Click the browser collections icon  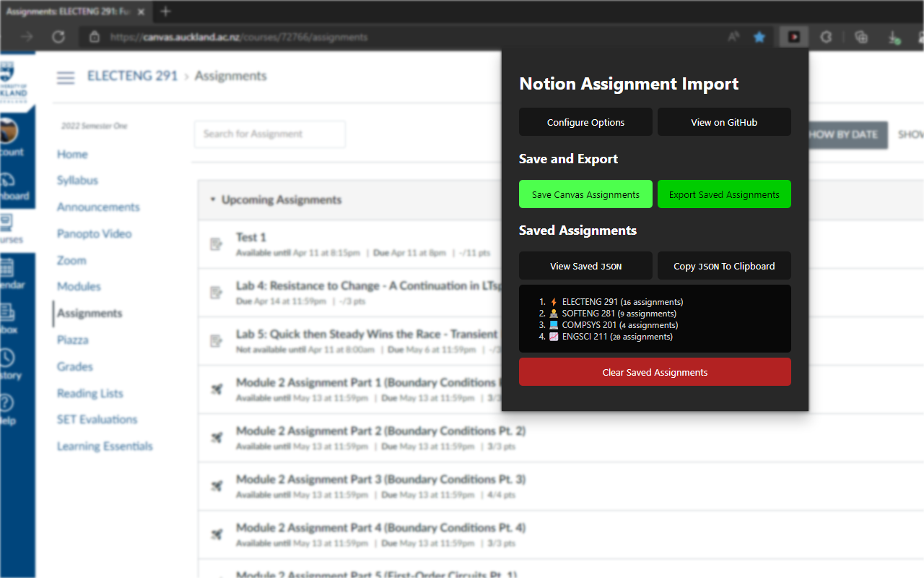tap(860, 37)
